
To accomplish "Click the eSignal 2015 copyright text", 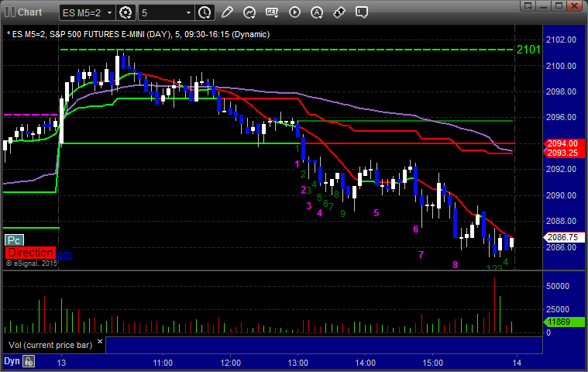I will click(x=32, y=263).
